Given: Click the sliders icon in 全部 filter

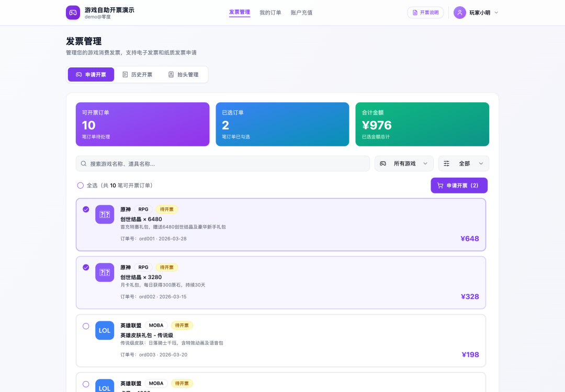Looking at the screenshot, I should click(446, 164).
